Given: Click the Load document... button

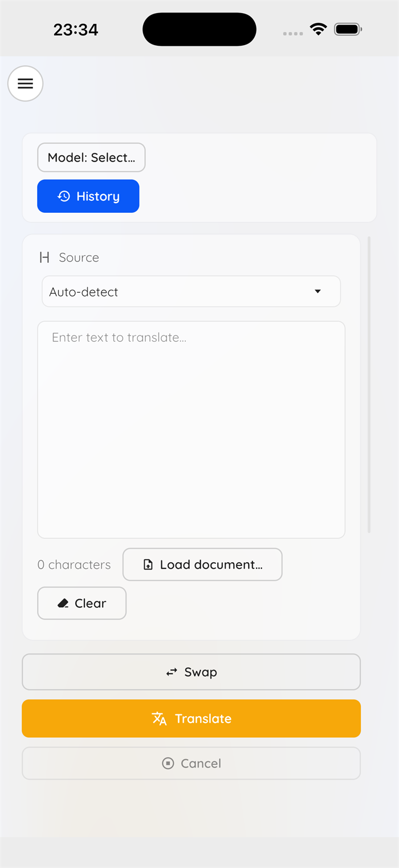Looking at the screenshot, I should pyautogui.click(x=202, y=564).
